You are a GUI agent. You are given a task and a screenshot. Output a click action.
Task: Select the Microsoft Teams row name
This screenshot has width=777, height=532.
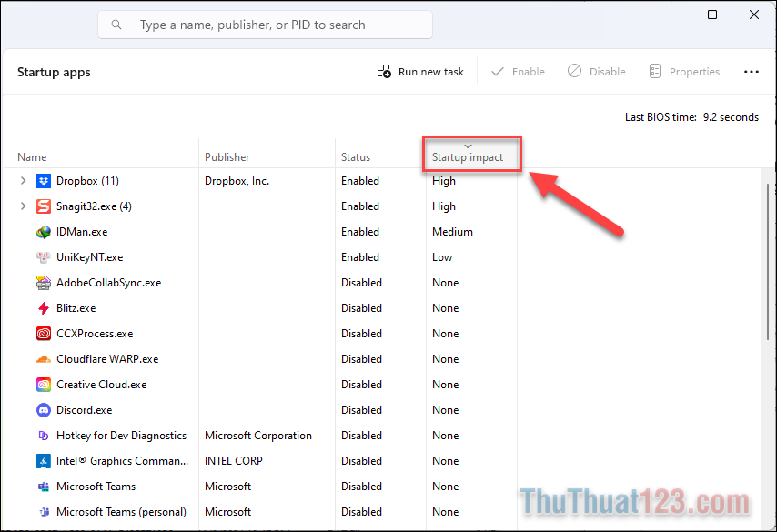[x=96, y=487]
